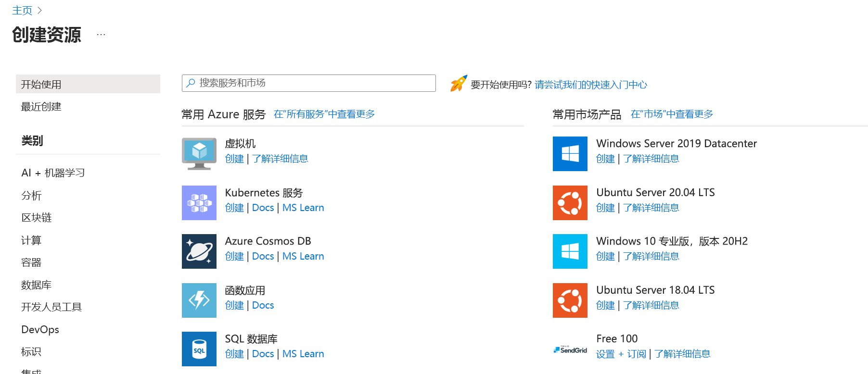This screenshot has height=374, width=868.
Task: Click 创建 under Windows Server 2019 Datacenter
Action: coord(606,159)
